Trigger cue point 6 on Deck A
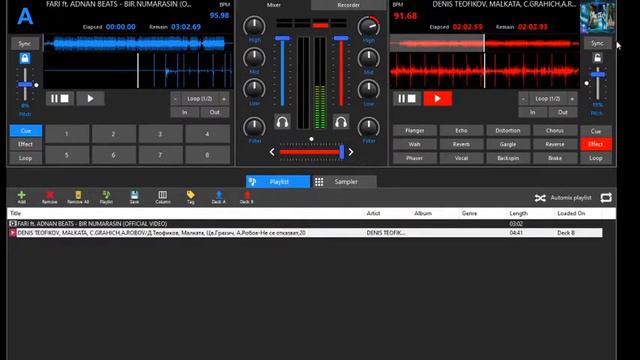Image resolution: width=640 pixels, height=360 pixels. tap(113, 155)
